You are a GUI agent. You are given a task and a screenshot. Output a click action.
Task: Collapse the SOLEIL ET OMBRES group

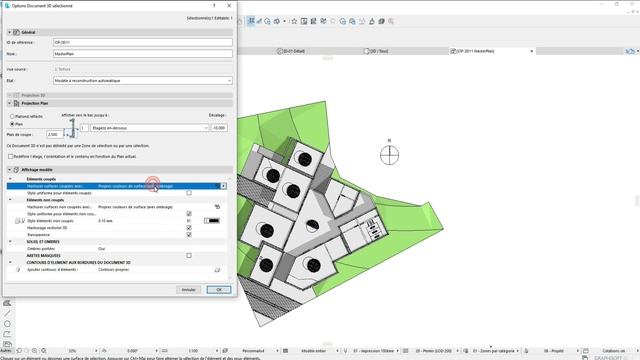(x=10, y=242)
